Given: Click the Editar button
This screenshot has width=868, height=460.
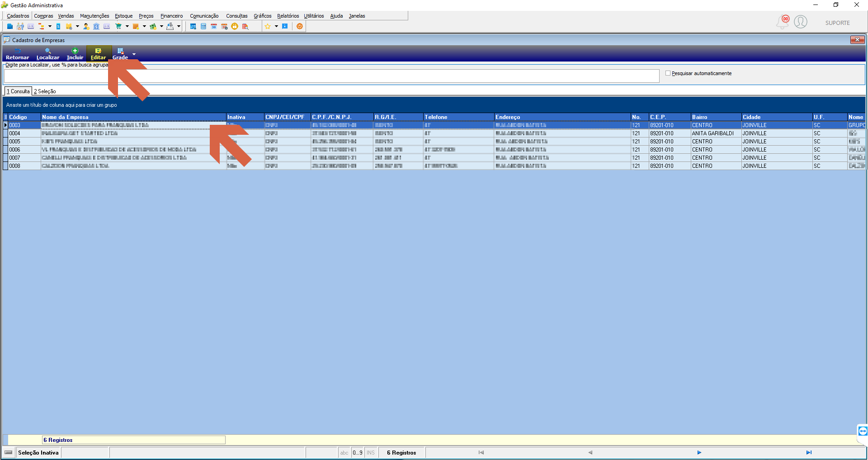Looking at the screenshot, I should pyautogui.click(x=98, y=54).
